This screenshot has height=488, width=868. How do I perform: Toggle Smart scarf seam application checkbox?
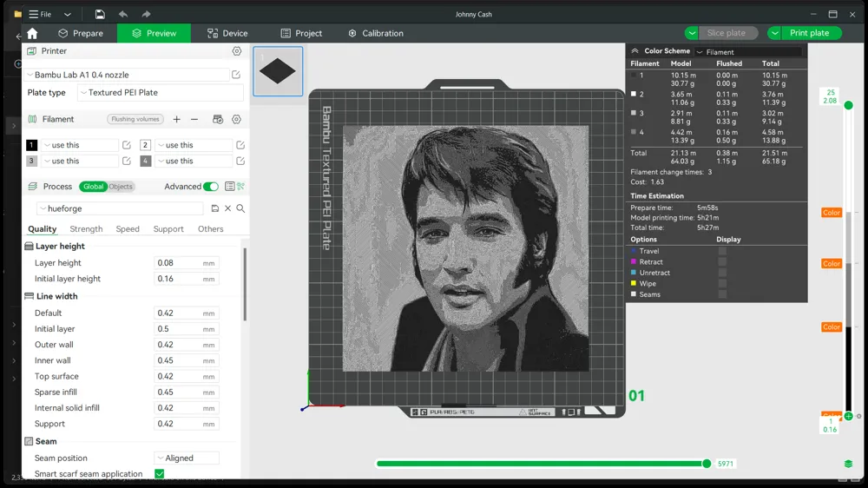click(160, 473)
